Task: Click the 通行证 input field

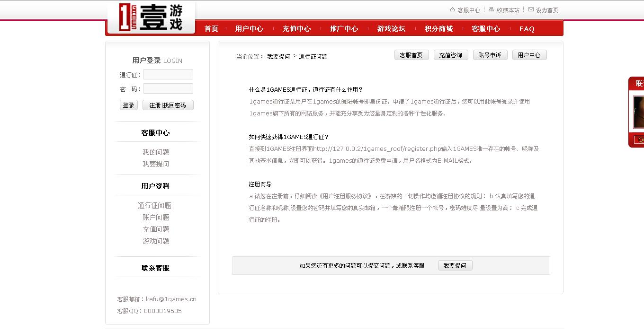Action: tap(168, 74)
